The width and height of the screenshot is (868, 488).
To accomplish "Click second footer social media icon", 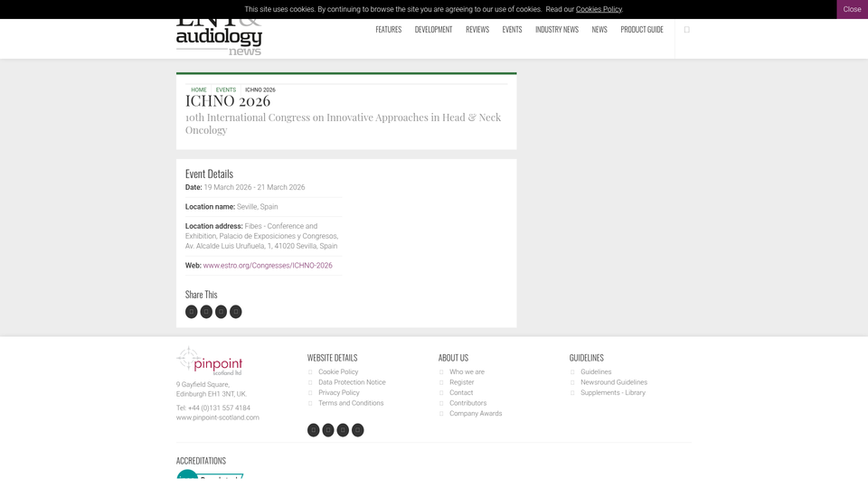I will tap(328, 430).
